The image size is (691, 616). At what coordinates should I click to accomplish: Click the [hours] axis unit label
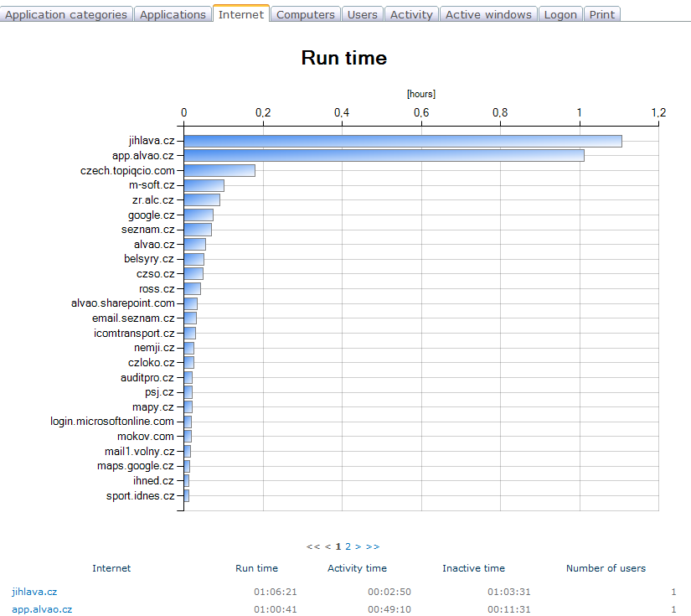420,94
